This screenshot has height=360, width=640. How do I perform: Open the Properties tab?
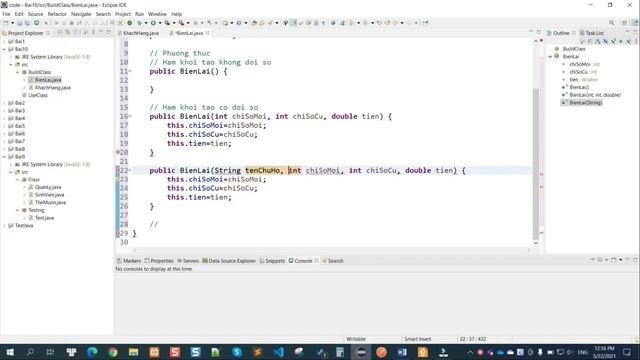[x=159, y=261]
